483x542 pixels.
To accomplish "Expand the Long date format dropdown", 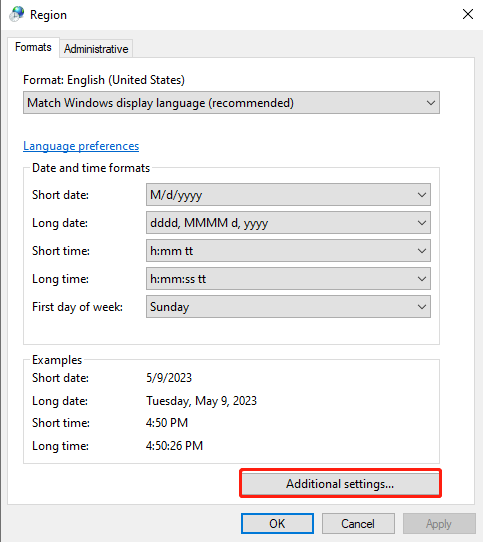I will click(x=288, y=223).
